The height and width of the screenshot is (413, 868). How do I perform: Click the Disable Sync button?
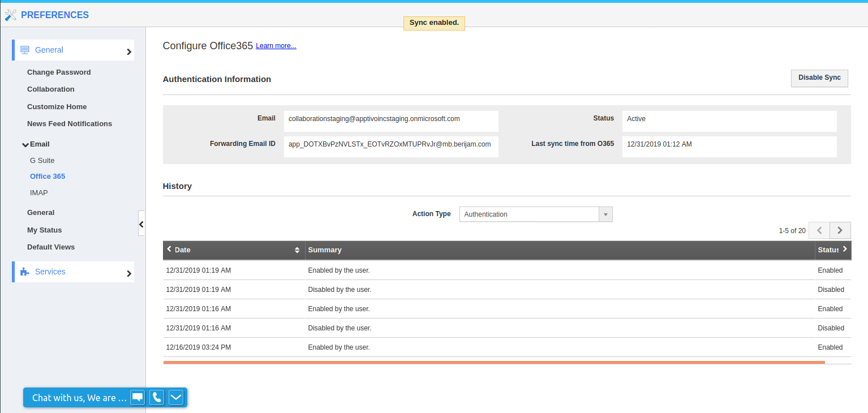(x=819, y=78)
